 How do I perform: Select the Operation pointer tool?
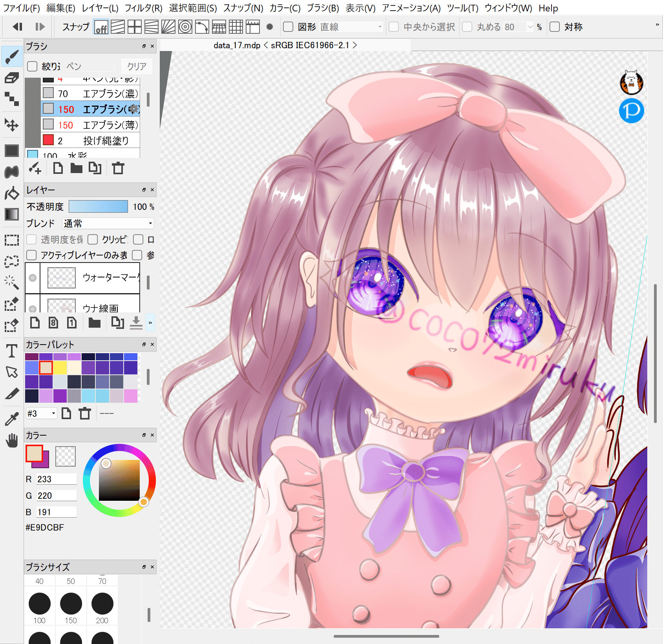[12, 372]
